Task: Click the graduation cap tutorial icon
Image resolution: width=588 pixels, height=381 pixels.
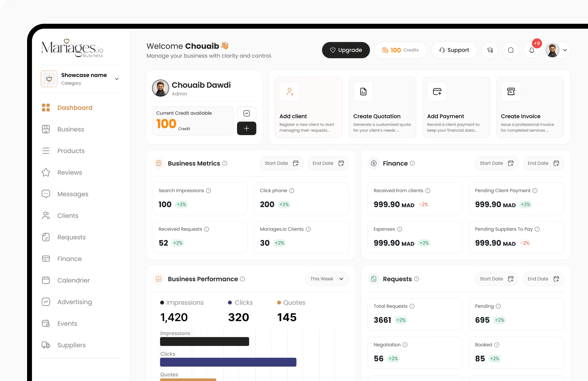Action: 490,50
